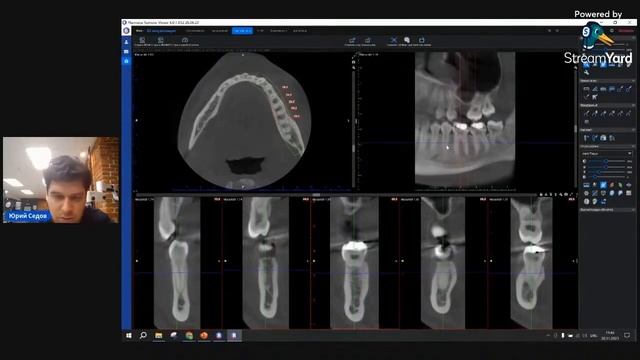
Task: Collapse the measurement tools section header arrow
Action: coord(633,81)
